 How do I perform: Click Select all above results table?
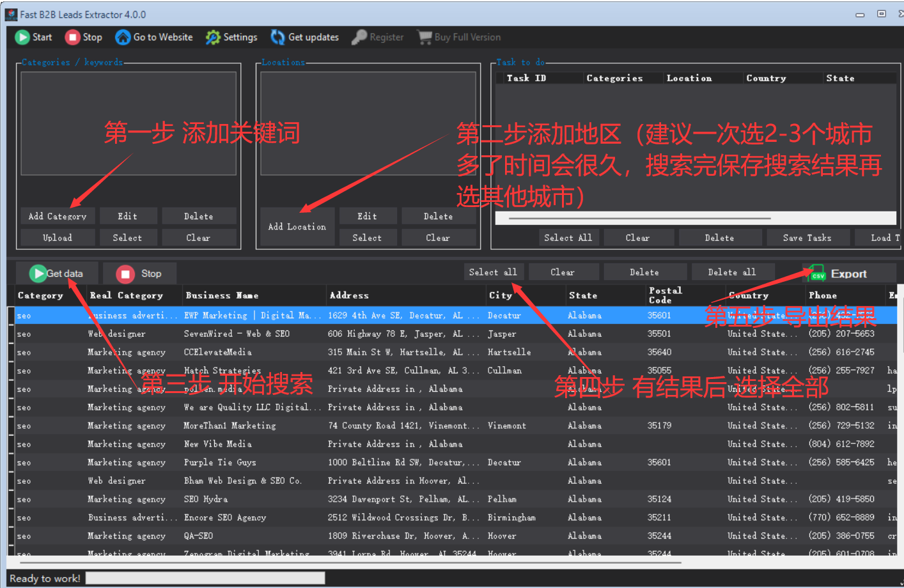pyautogui.click(x=493, y=272)
